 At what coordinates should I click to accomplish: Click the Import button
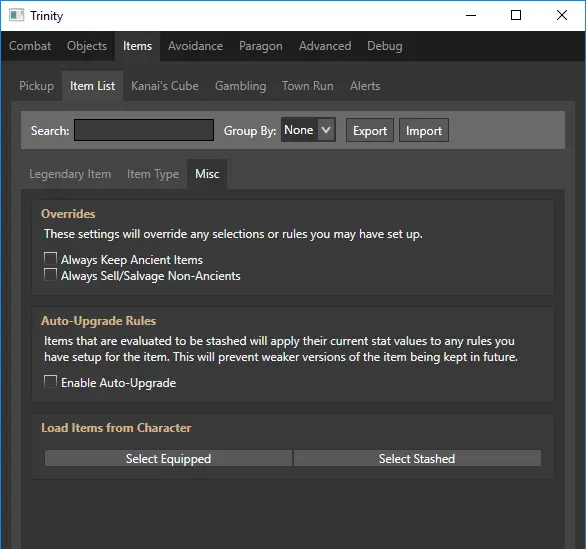tap(424, 130)
